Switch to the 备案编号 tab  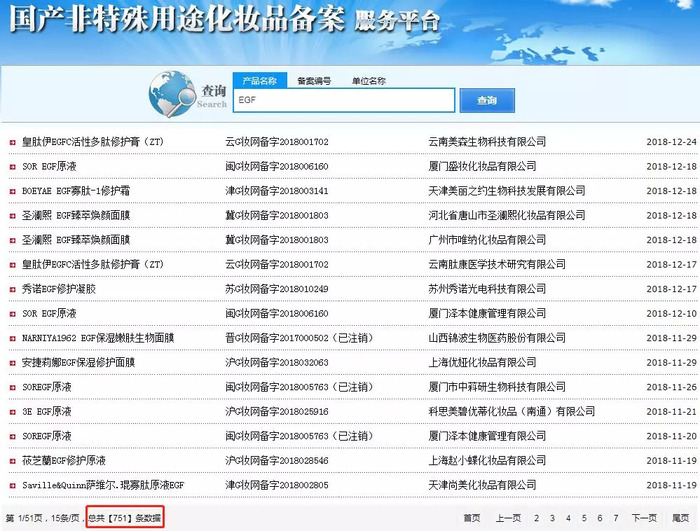(314, 81)
